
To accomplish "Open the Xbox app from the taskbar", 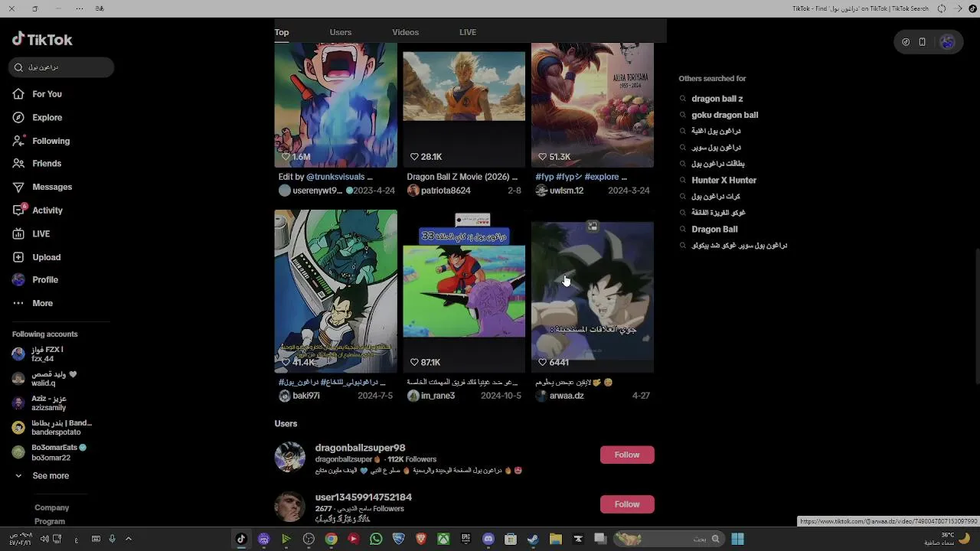I will tap(443, 539).
